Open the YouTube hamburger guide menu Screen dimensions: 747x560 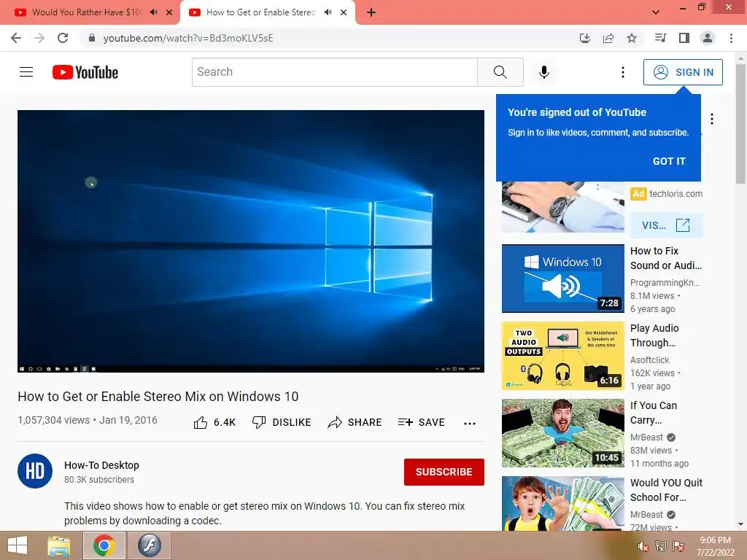point(26,72)
